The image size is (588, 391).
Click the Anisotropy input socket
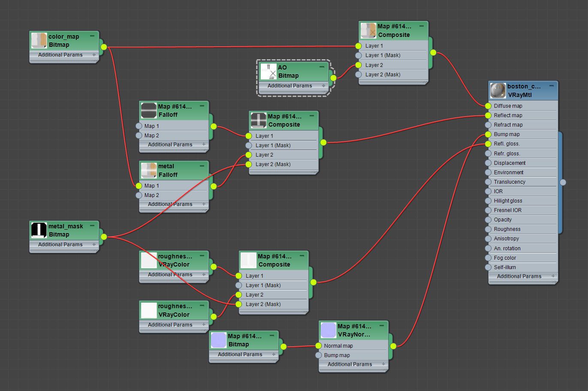click(488, 239)
